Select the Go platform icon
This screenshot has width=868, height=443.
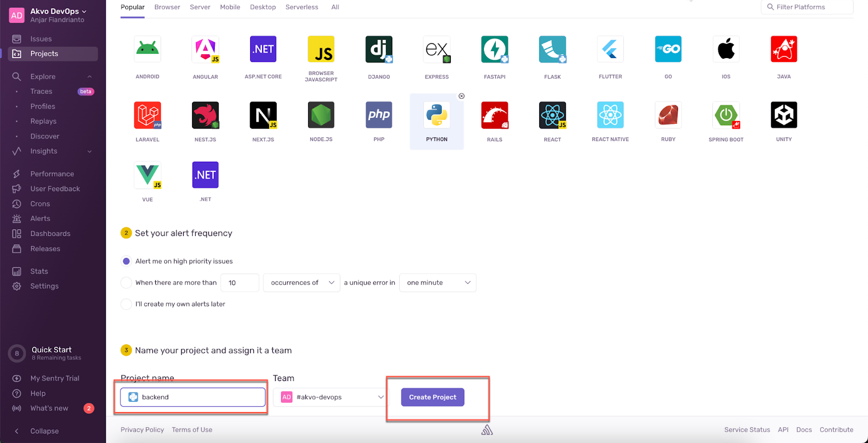668,49
